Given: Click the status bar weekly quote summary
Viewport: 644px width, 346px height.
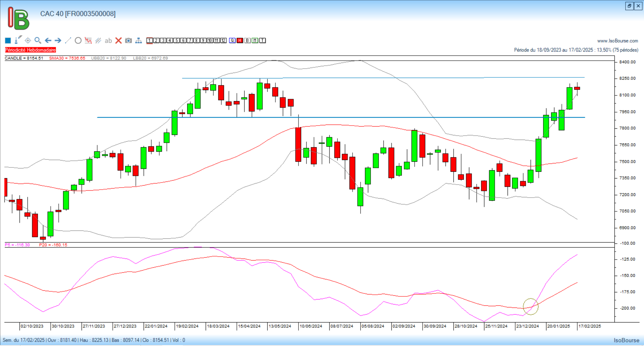Looking at the screenshot, I should (x=94, y=340).
